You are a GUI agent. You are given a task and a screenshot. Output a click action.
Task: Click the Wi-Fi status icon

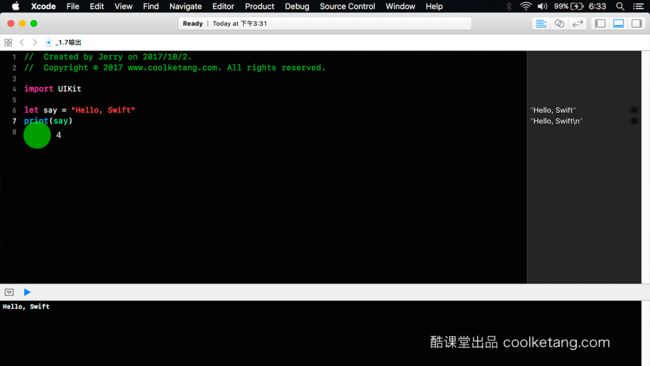tap(526, 6)
